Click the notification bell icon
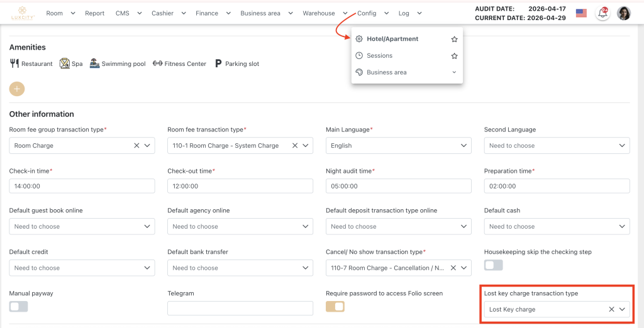The height and width of the screenshot is (328, 644). pos(602,13)
